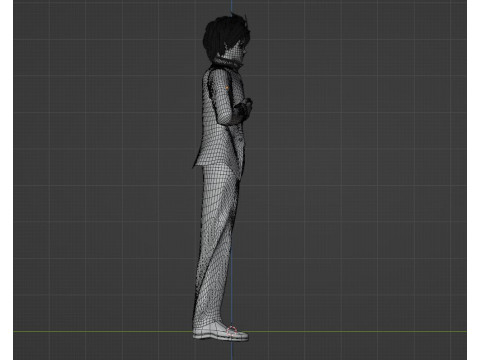The image size is (480, 360).
Task: Click the orange origin point on the shoulder
Action: pos(227,88)
